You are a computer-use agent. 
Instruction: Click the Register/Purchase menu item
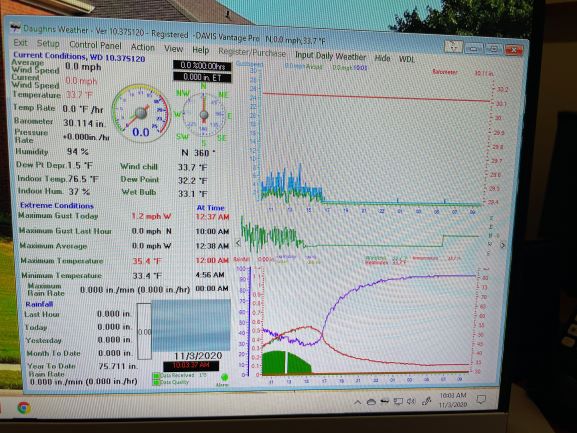252,53
